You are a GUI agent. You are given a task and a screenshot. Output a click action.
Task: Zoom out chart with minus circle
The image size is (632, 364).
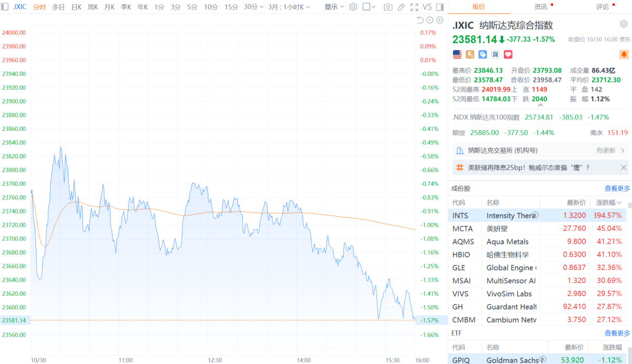(429, 20)
